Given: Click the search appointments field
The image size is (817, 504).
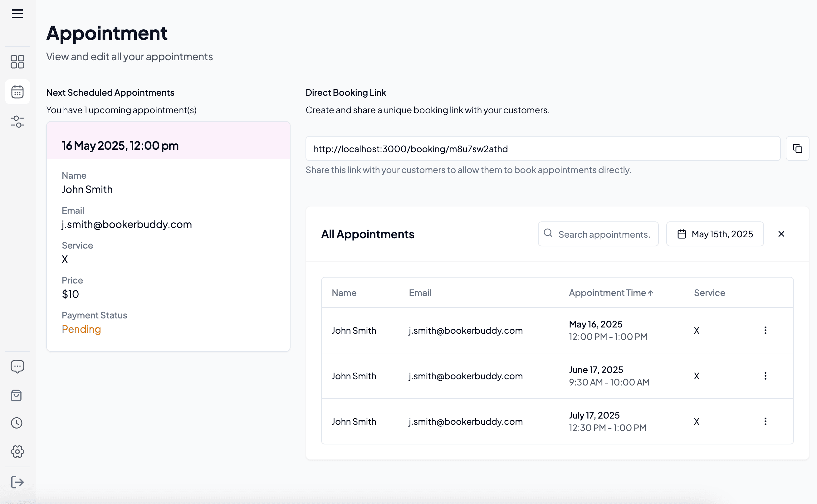Looking at the screenshot, I should coord(598,234).
